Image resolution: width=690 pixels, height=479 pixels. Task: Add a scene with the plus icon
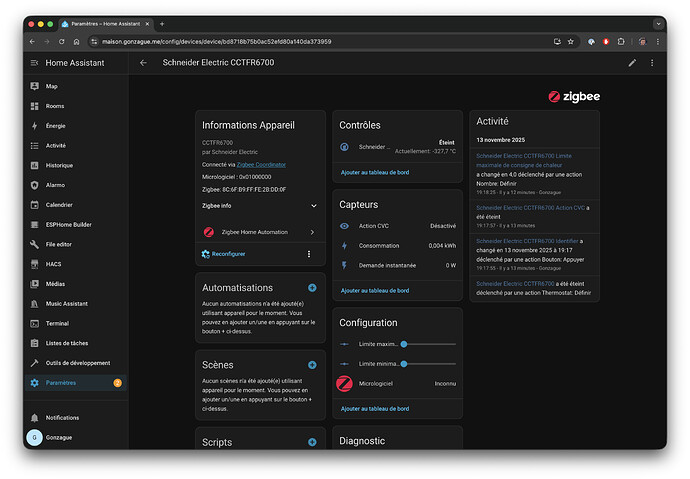pyautogui.click(x=312, y=365)
